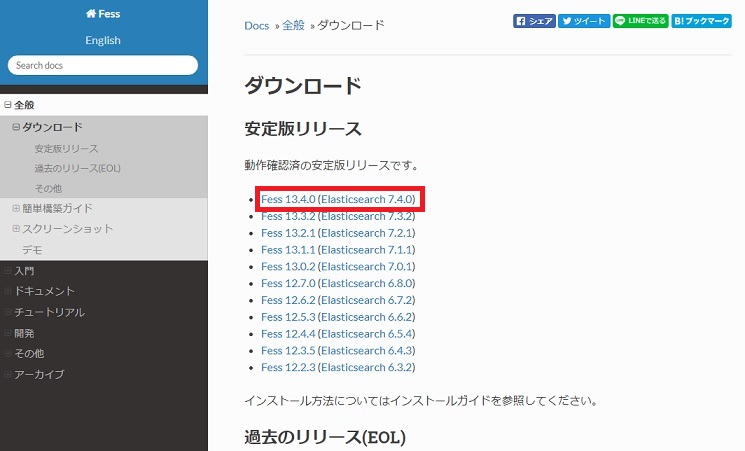Collapse the 全般 section
Image resolution: width=745 pixels, height=451 pixels.
coord(8,105)
